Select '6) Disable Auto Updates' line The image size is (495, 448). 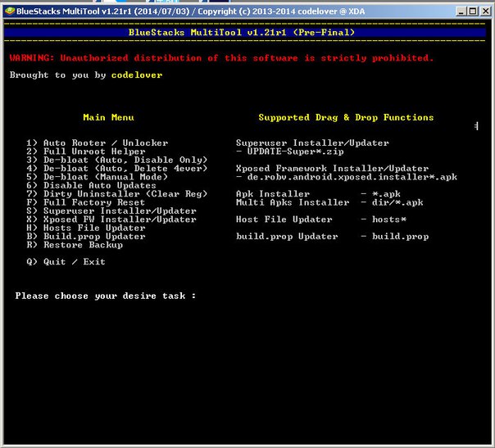coord(92,186)
